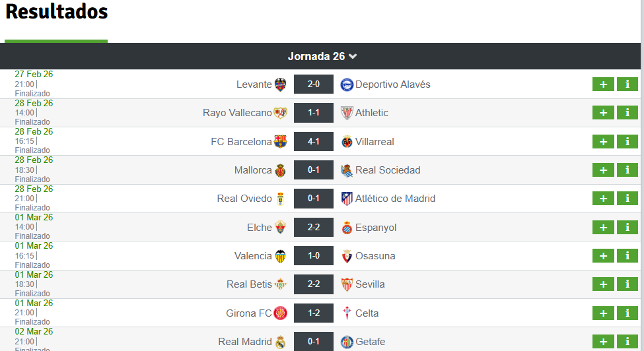Click the Villarreal crest icon
This screenshot has width=644, height=351.
(x=347, y=142)
